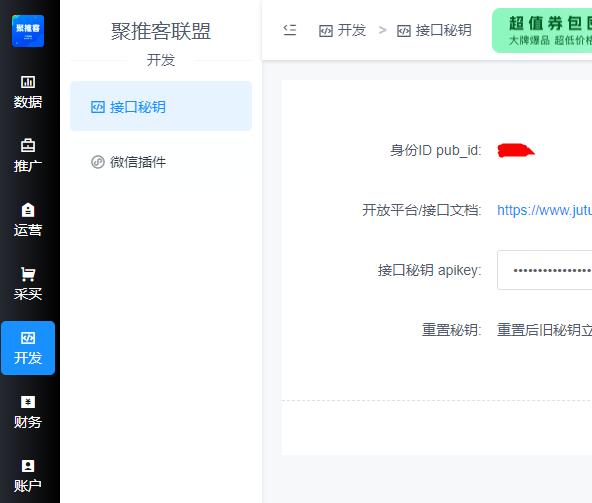
Task: Click the 聚推客联盟 title
Action: [161, 31]
